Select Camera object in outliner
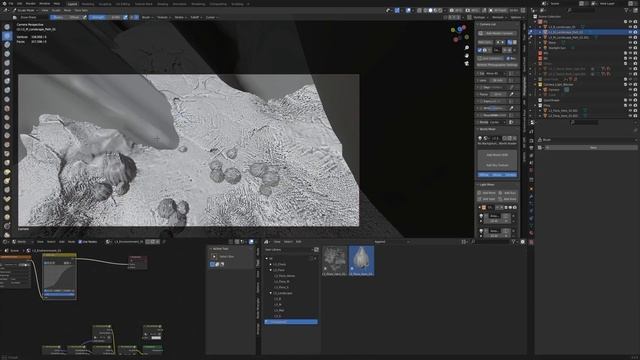 point(553,89)
